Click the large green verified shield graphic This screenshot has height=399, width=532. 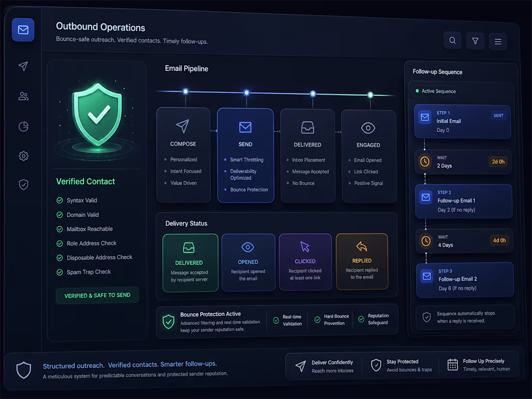click(98, 115)
